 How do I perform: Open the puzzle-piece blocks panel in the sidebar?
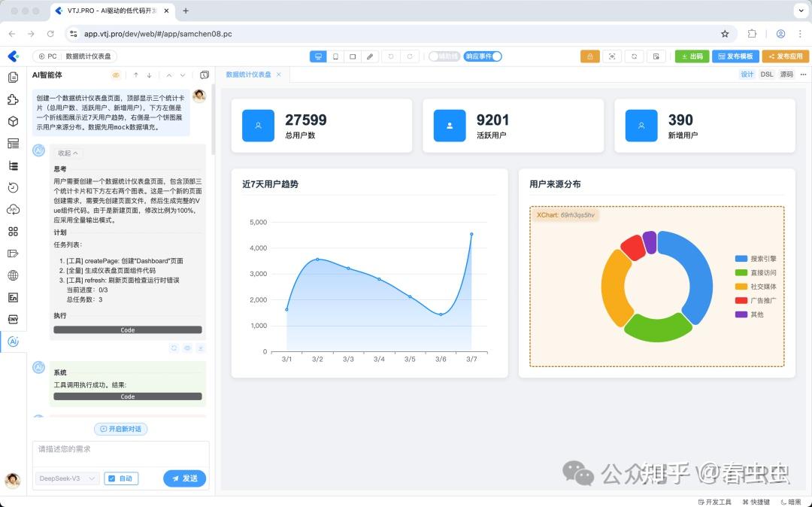(x=14, y=99)
